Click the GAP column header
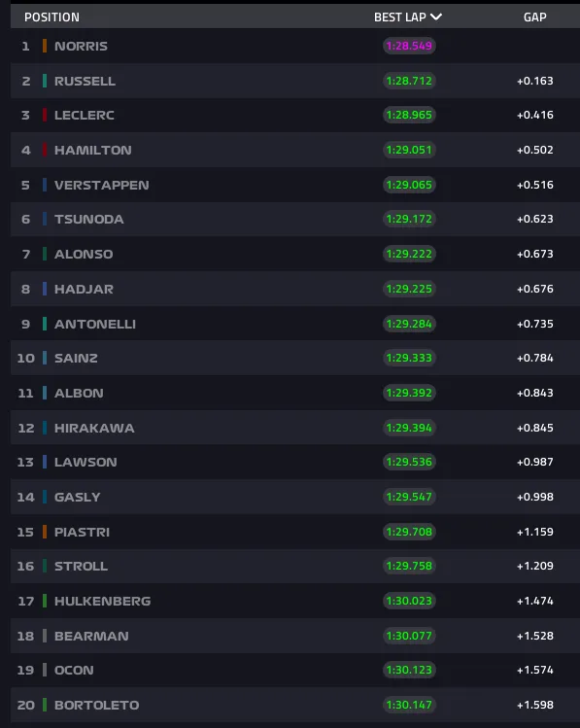The height and width of the screenshot is (728, 580). click(535, 17)
